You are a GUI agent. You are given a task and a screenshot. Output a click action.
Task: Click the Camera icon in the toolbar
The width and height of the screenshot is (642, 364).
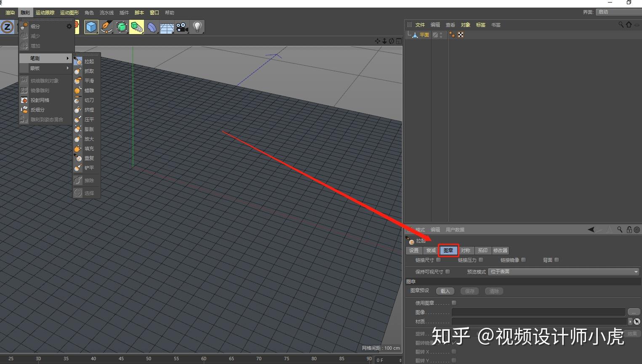click(181, 27)
